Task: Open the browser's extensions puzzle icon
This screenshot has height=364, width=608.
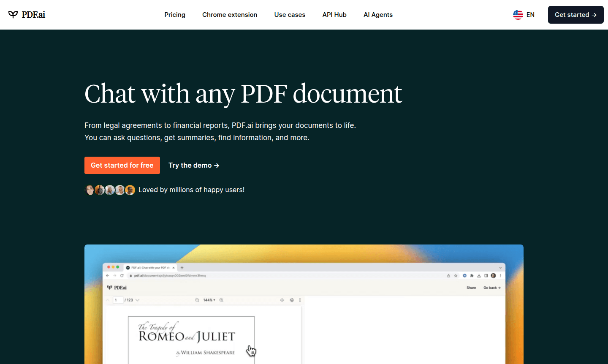Action: tap(472, 275)
